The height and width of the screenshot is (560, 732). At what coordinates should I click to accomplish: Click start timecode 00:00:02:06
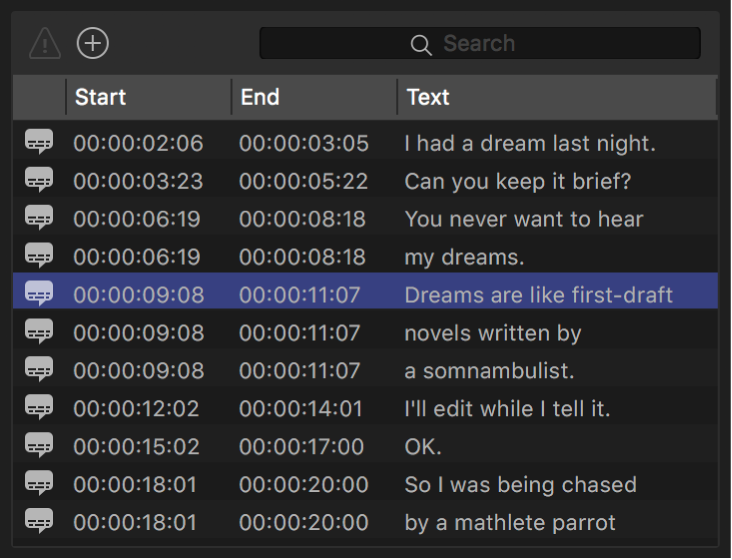tap(138, 143)
